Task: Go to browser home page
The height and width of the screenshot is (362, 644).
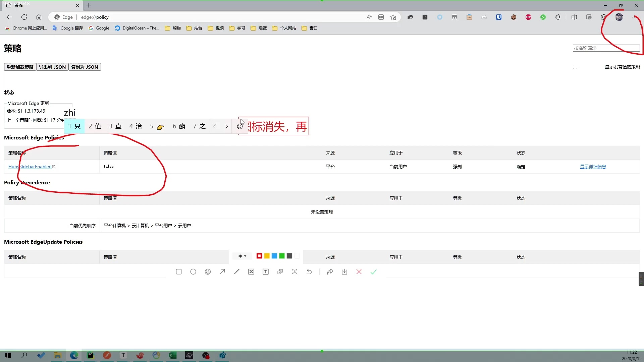Action: [39, 17]
